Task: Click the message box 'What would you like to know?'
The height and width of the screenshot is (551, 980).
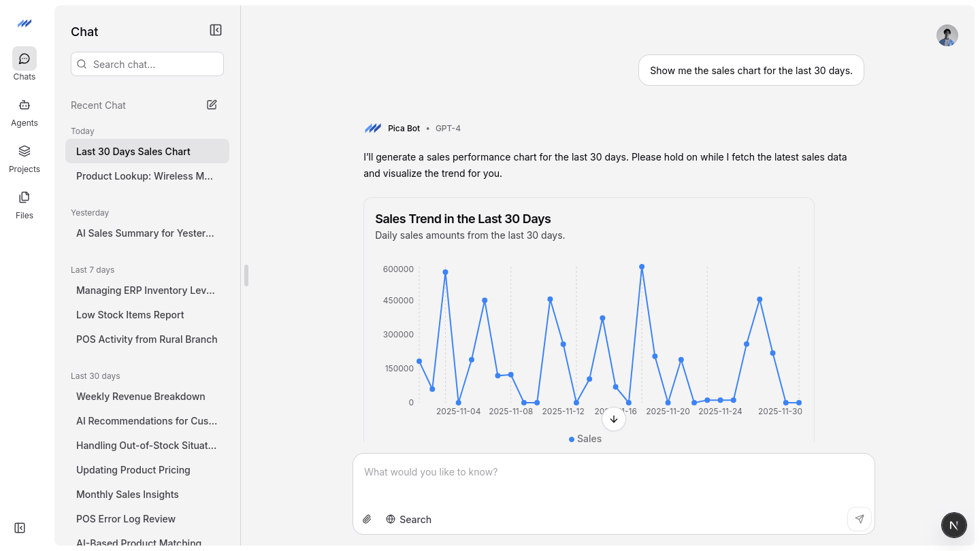Action: point(613,472)
